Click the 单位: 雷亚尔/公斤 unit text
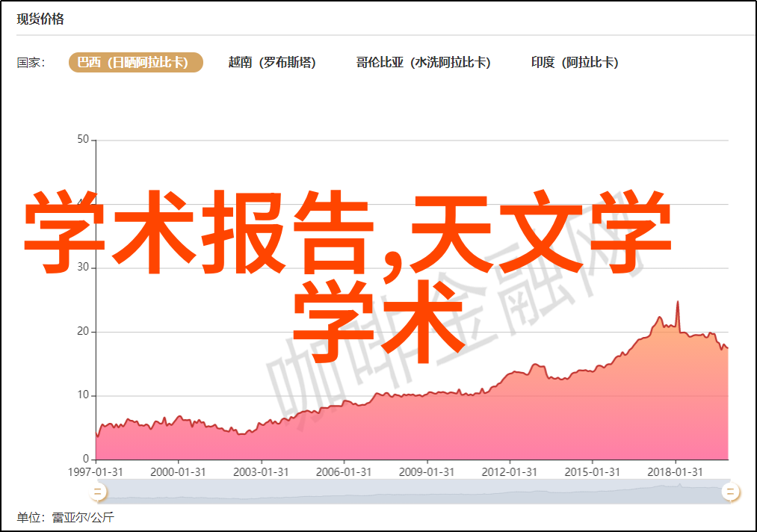Image resolution: width=757 pixels, height=532 pixels. (x=66, y=518)
